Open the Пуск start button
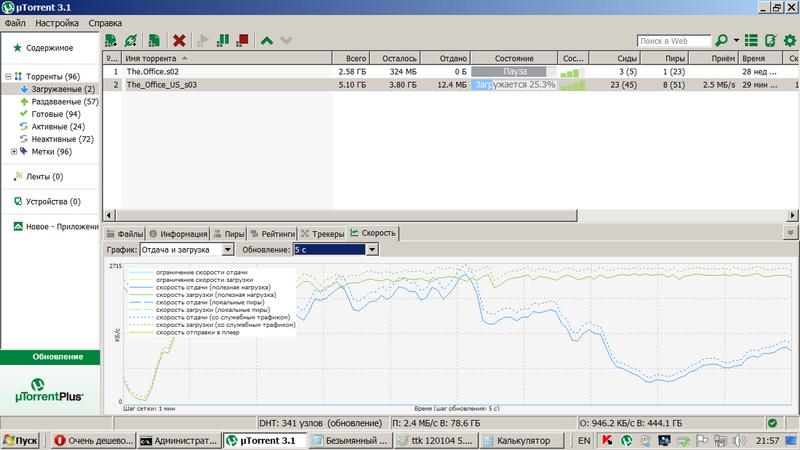The height and width of the screenshot is (450, 800). (x=20, y=440)
